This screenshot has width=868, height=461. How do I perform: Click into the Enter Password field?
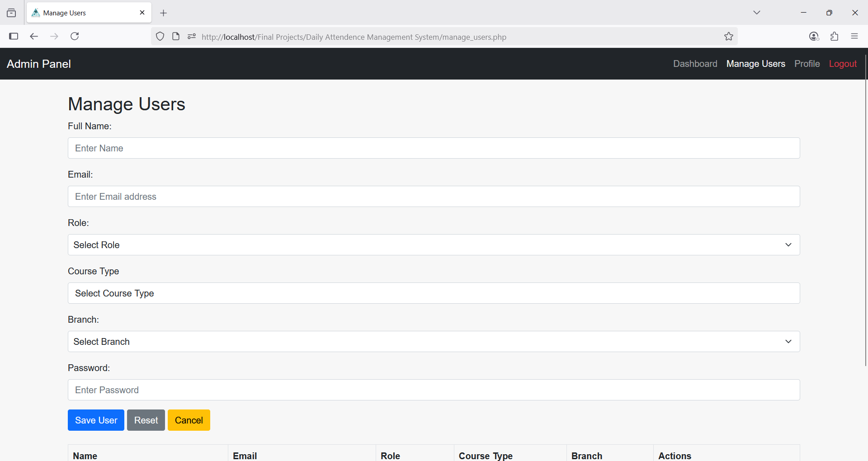coord(434,390)
